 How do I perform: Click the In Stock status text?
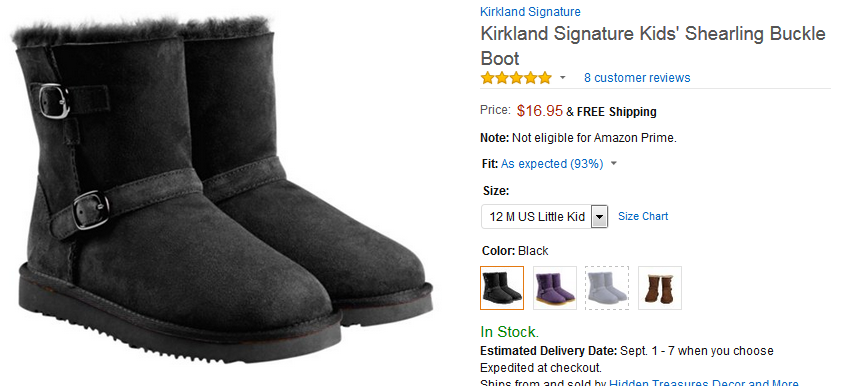click(509, 331)
